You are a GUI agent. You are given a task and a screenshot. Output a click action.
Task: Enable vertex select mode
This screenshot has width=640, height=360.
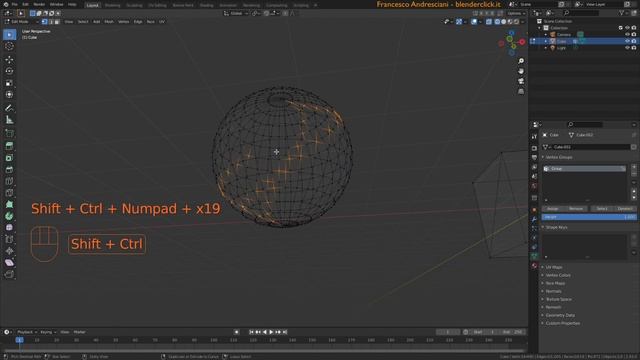point(44,22)
